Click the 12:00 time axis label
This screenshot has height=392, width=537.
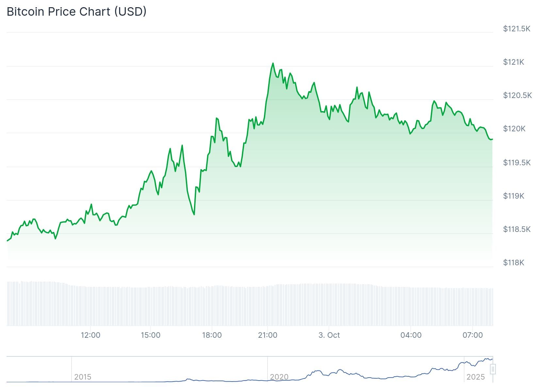coord(90,335)
